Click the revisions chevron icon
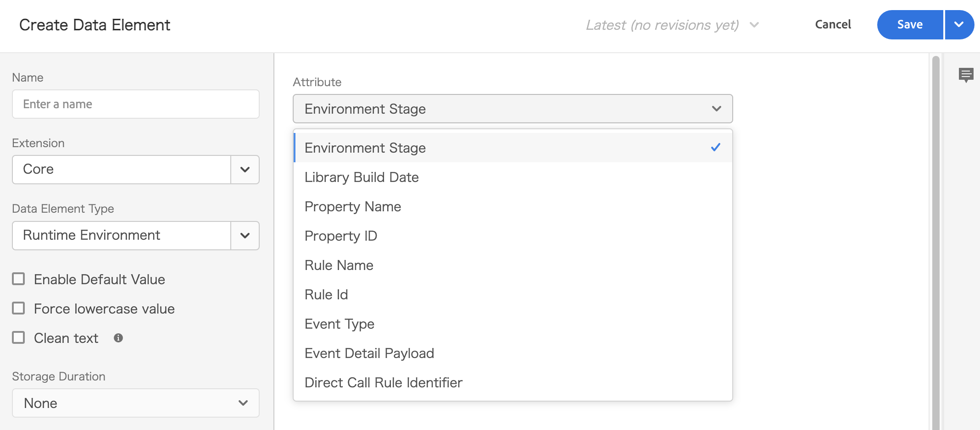 pos(754,25)
